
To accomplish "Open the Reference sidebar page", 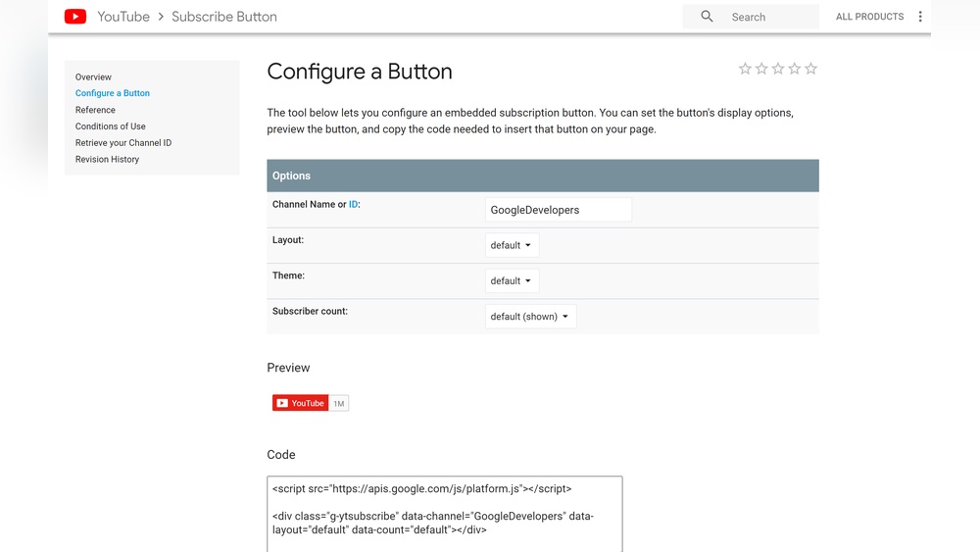I will 95,110.
